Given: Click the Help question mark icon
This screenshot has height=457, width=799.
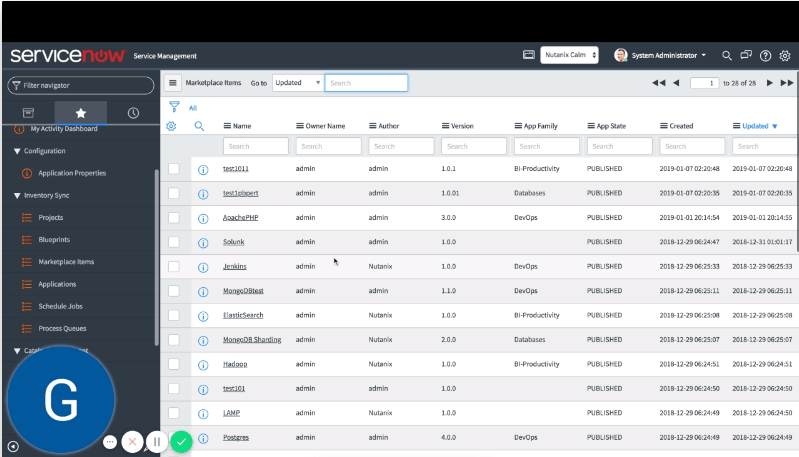Looking at the screenshot, I should [x=766, y=56].
